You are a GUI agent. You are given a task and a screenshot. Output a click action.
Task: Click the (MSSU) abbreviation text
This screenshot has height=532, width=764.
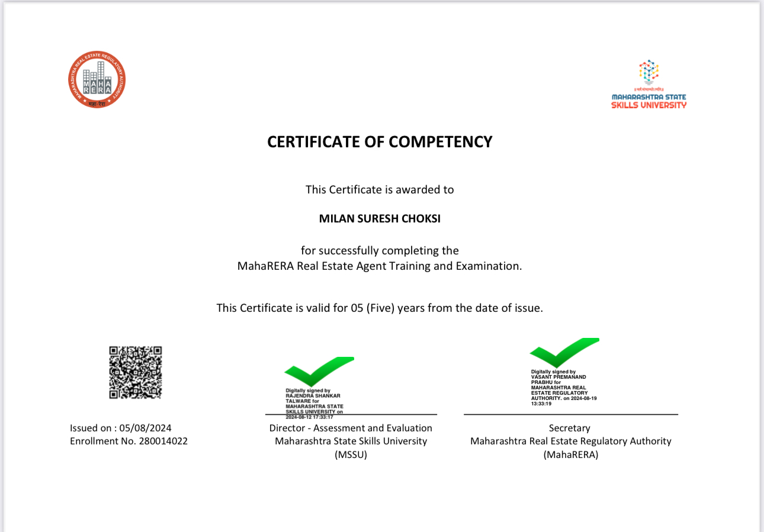(x=351, y=455)
